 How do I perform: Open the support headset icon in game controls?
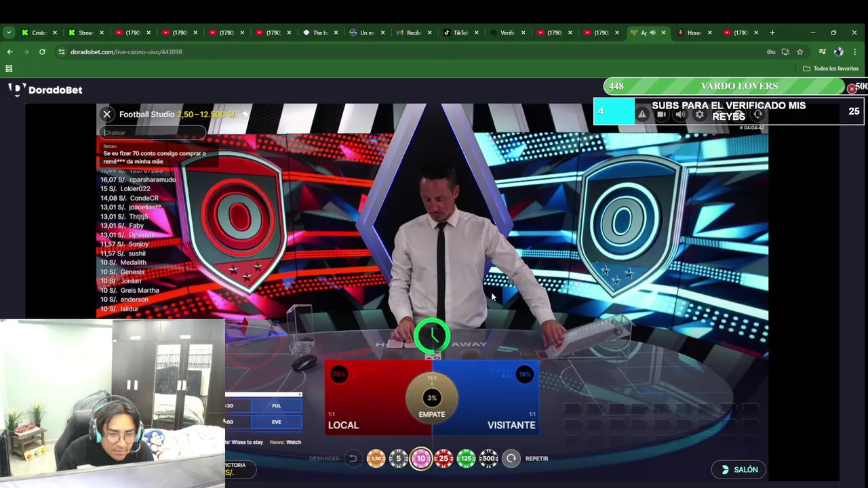[758, 115]
